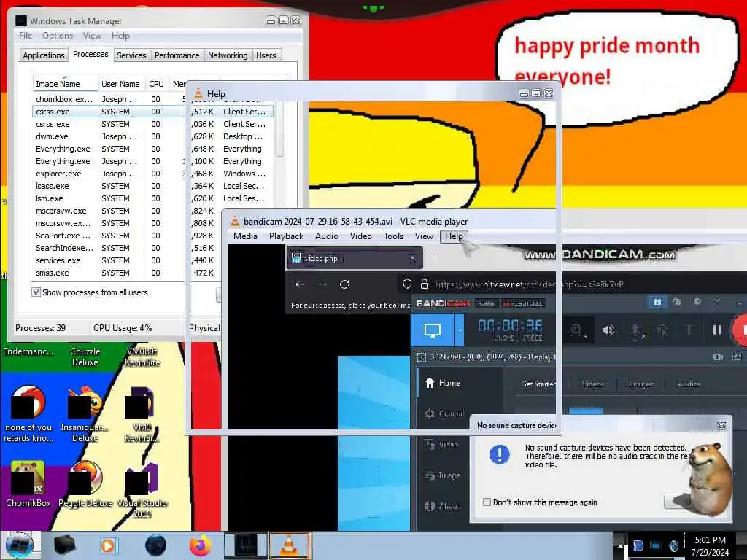747x560 pixels.
Task: Open the Bandicam About section
Action: 441,506
